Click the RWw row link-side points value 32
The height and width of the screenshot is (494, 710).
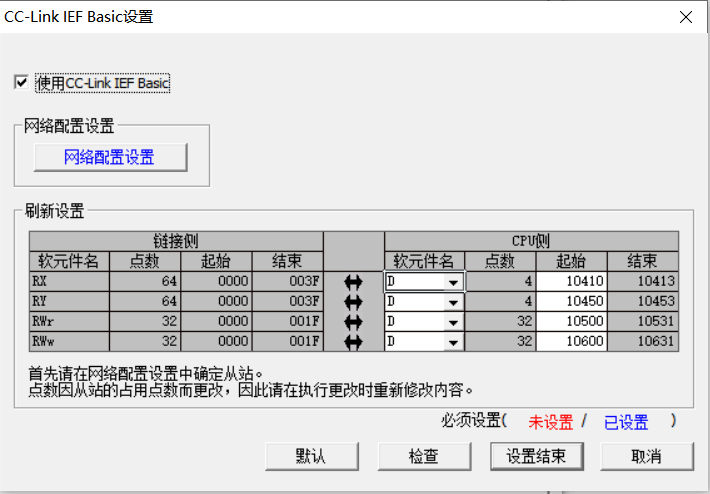(145, 341)
